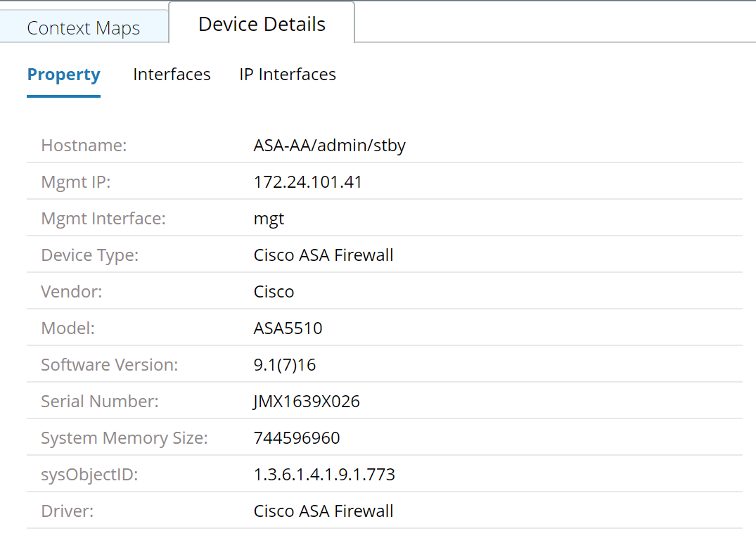The height and width of the screenshot is (538, 756).
Task: Select the Device Details tab
Action: pos(261,23)
